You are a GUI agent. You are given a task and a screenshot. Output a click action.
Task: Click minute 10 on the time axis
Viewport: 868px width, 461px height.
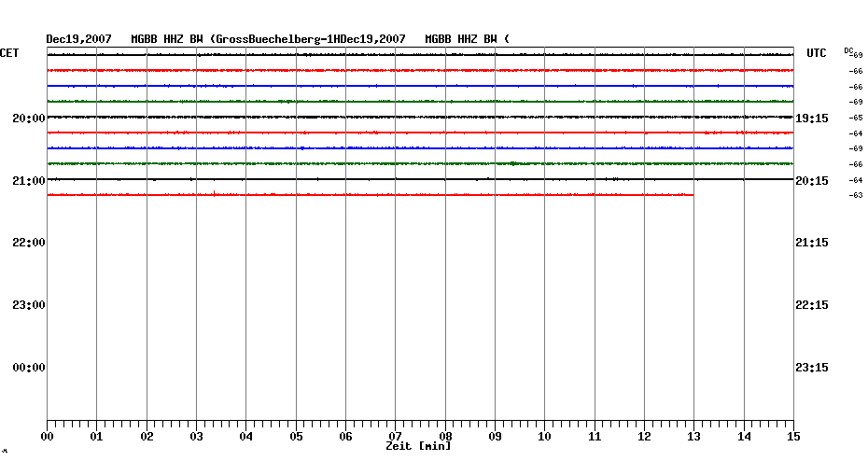coord(544,436)
